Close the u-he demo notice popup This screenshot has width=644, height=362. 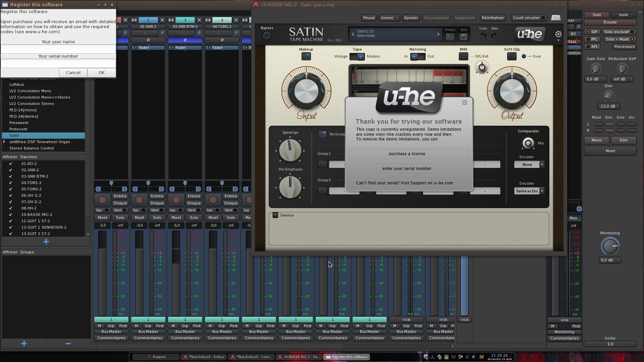pyautogui.click(x=465, y=103)
